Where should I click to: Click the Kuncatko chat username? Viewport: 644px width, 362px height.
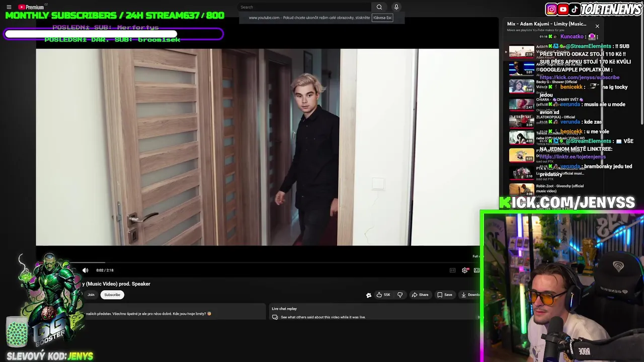572,37
